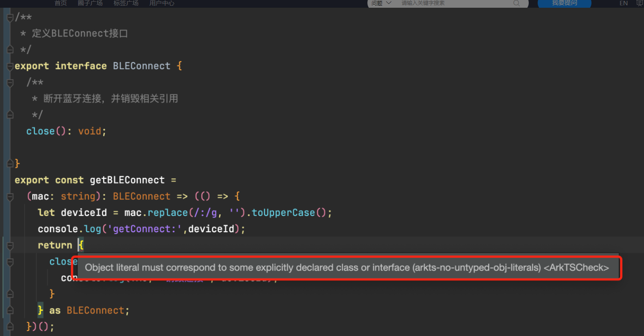Click the 'close' method name in the interface
Screen dimensions: 644x336
pyautogui.click(x=40, y=131)
